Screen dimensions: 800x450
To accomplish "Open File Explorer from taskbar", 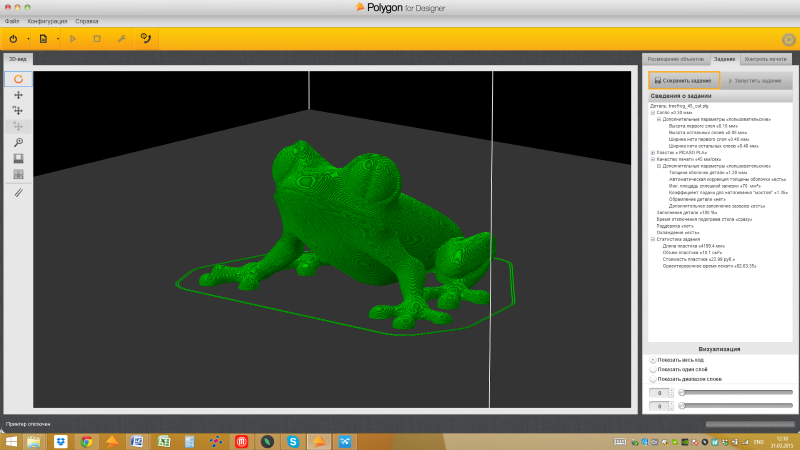I will pyautogui.click(x=34, y=441).
